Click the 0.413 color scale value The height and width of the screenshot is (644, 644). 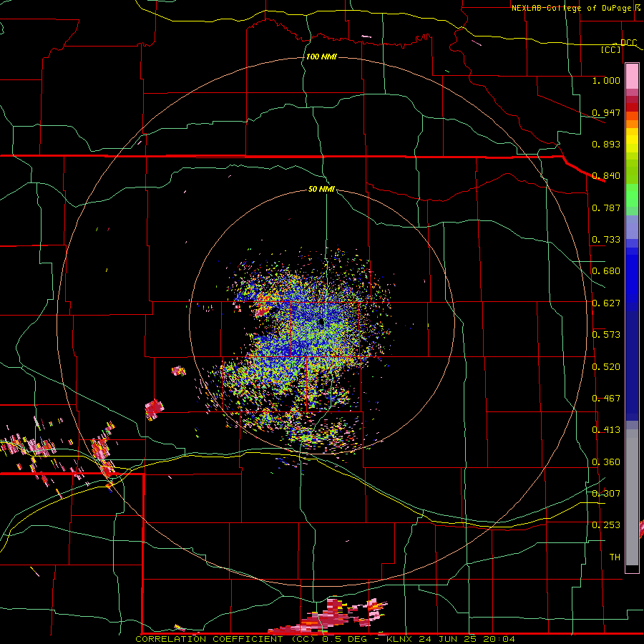pyautogui.click(x=606, y=430)
